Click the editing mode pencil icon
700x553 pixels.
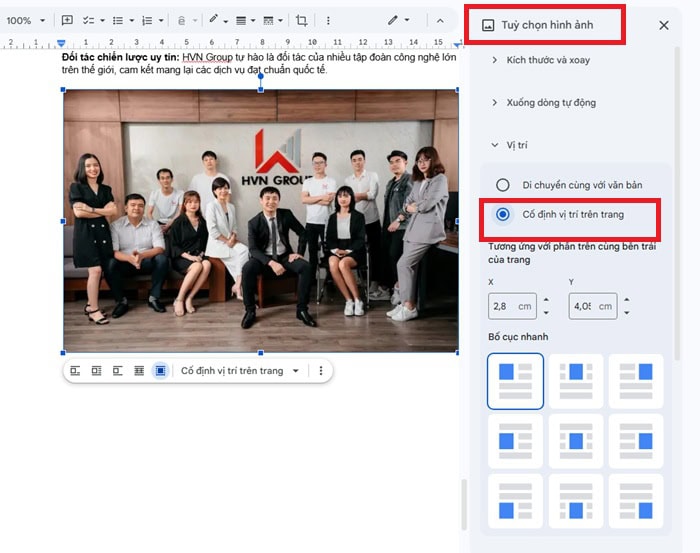click(392, 20)
